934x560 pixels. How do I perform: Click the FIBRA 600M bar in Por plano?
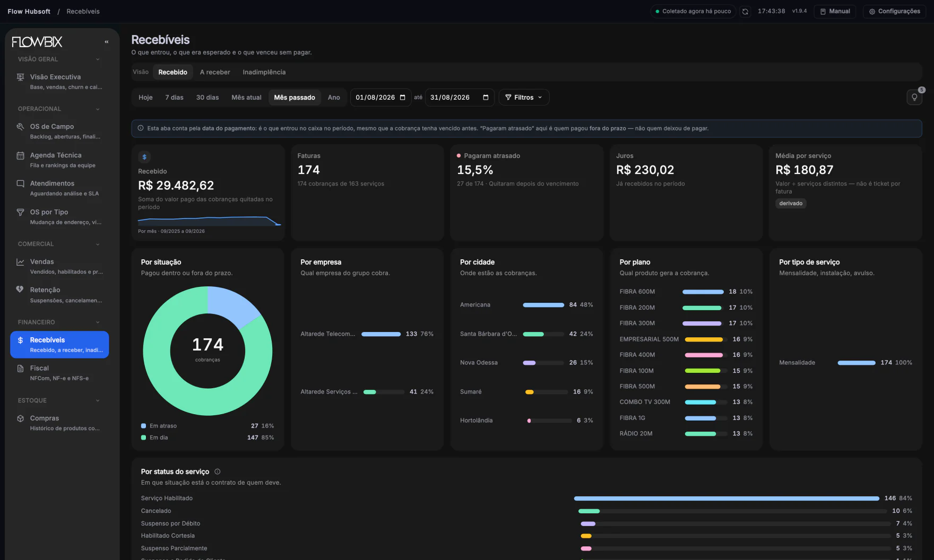pos(703,292)
